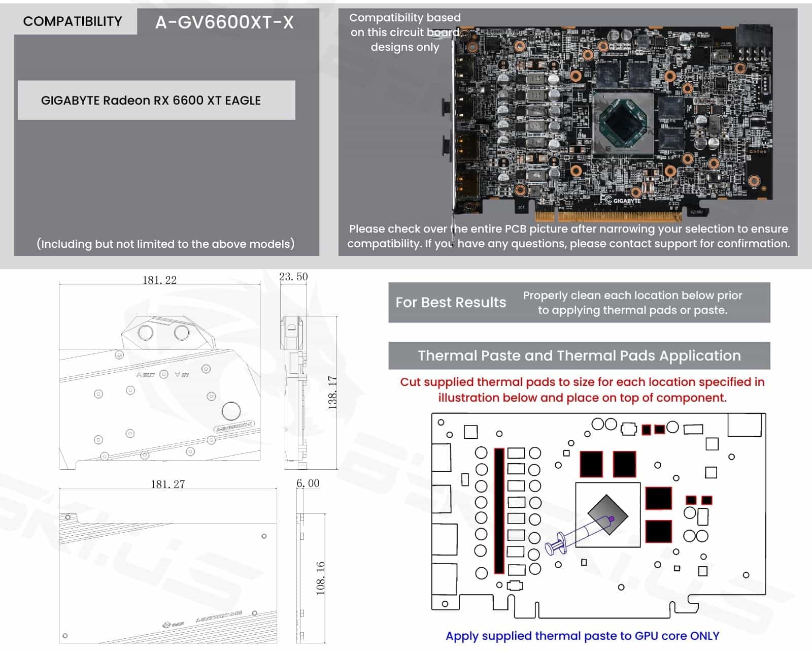Screen dimensions: 812x650
Task: Open the backplate top view drawing
Action: (x=168, y=578)
